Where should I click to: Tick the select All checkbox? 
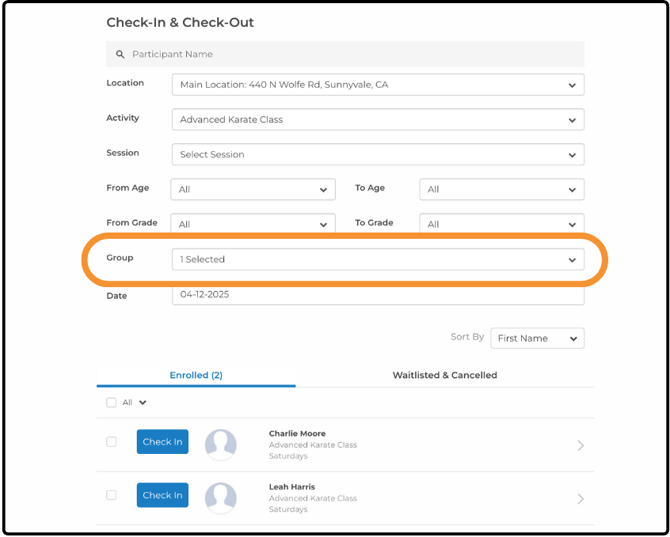pyautogui.click(x=111, y=402)
